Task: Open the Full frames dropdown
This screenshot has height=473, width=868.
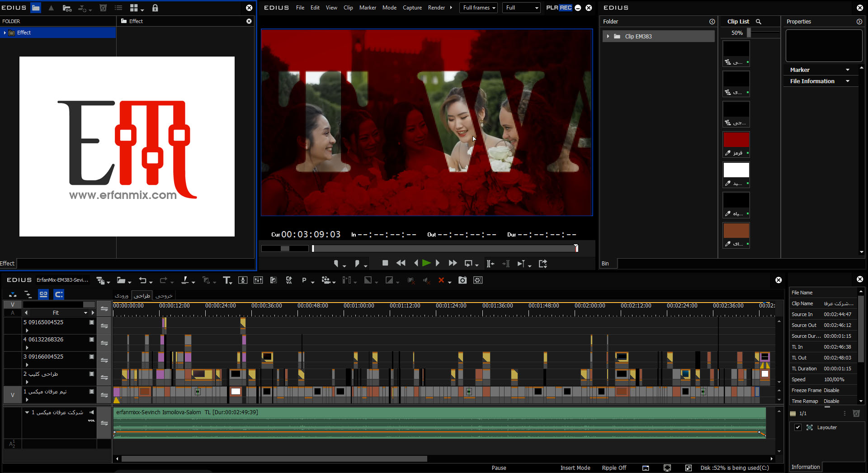Action: (x=479, y=8)
